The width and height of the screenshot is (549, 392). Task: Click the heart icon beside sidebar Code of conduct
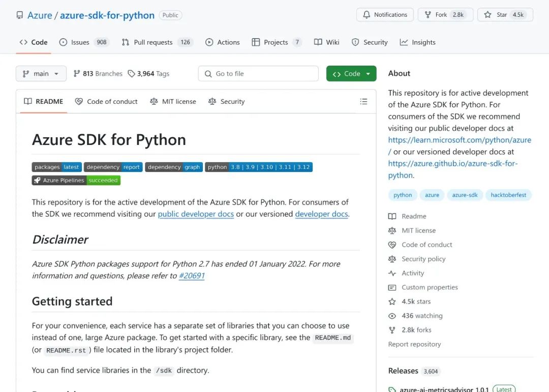point(392,245)
